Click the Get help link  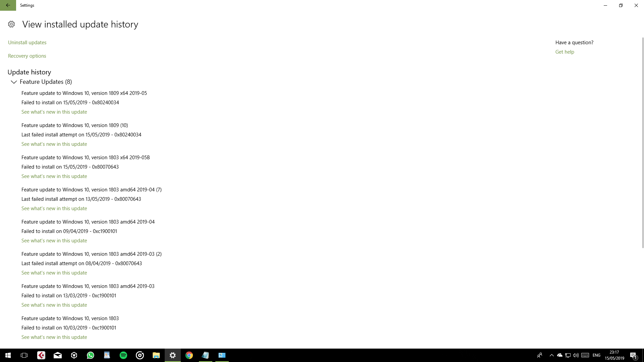[565, 52]
